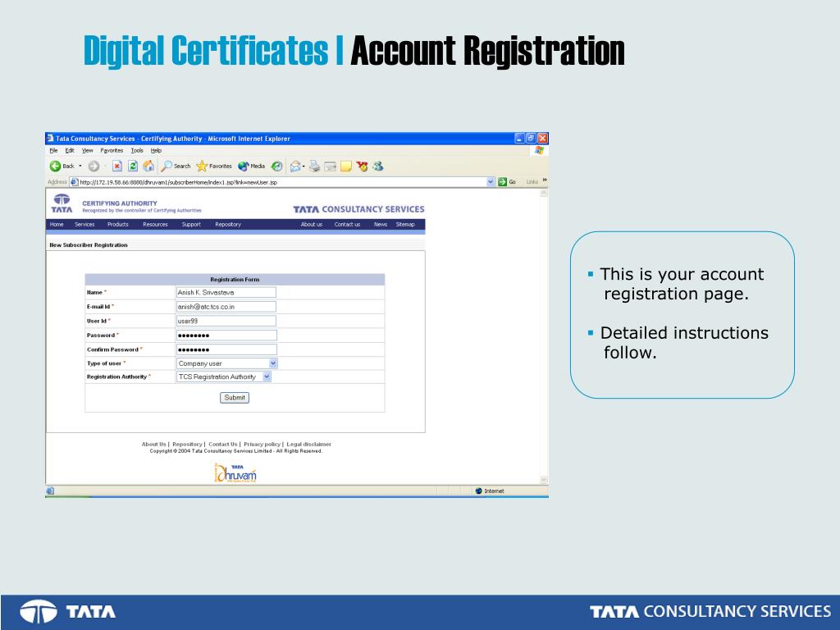Viewport: 840px width, 630px height.
Task: Open the Favorites menu in menu bar
Action: [112, 151]
